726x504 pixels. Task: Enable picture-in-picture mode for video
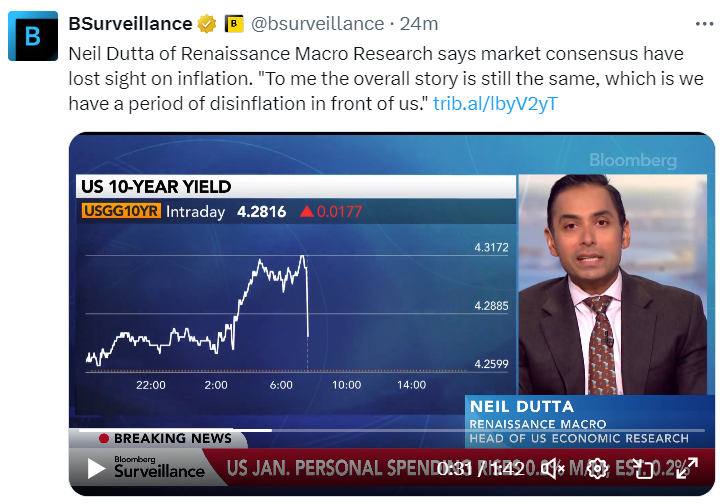click(x=645, y=468)
